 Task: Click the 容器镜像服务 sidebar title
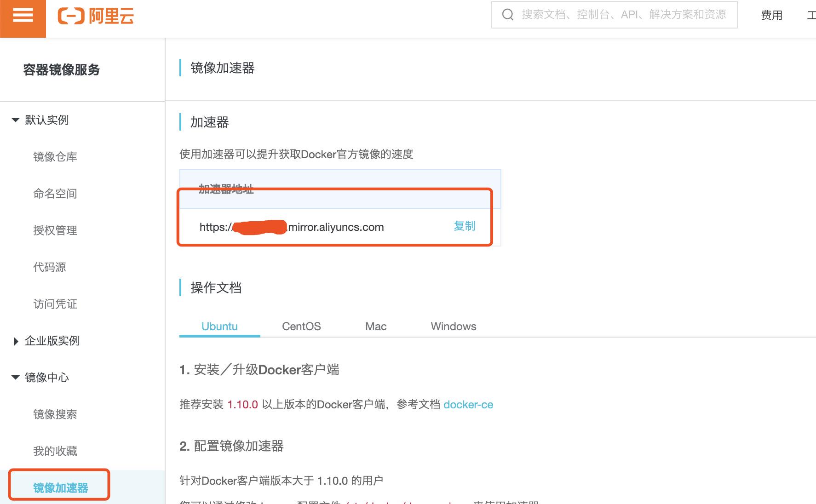coord(62,70)
